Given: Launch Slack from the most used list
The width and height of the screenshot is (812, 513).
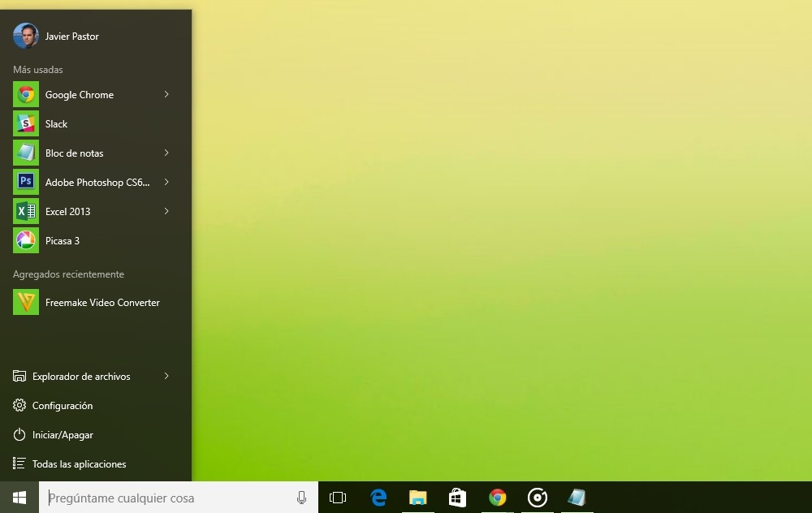Looking at the screenshot, I should pos(96,123).
